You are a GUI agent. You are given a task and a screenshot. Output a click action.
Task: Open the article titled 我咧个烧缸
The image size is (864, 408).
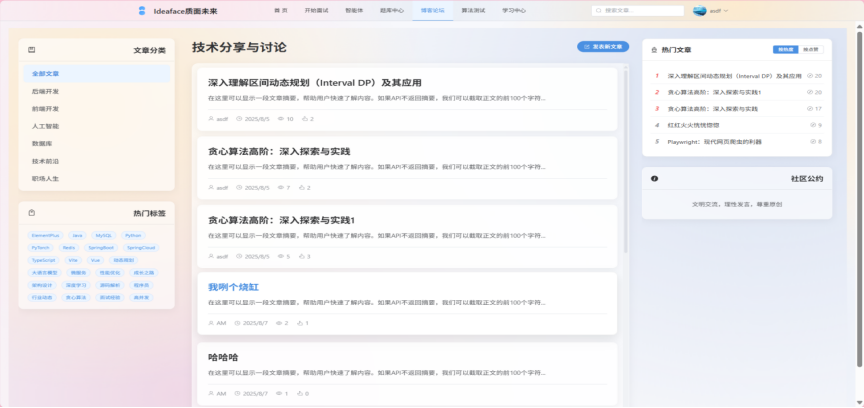pos(233,287)
